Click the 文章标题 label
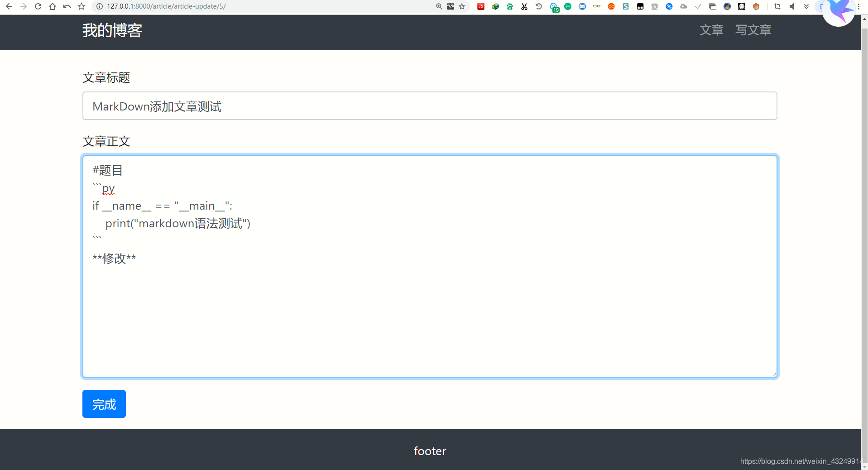 106,78
